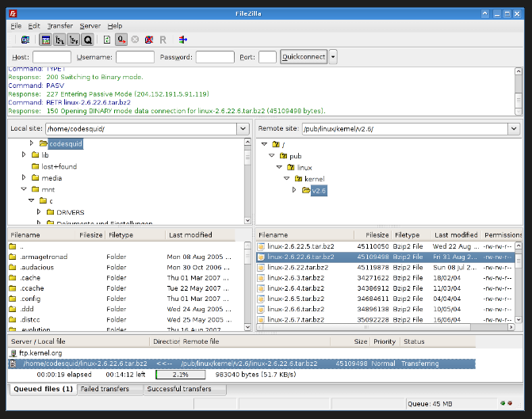The image size is (532, 419).
Task: Click the status bar activity indicator lights
Action: pyautogui.click(x=506, y=403)
